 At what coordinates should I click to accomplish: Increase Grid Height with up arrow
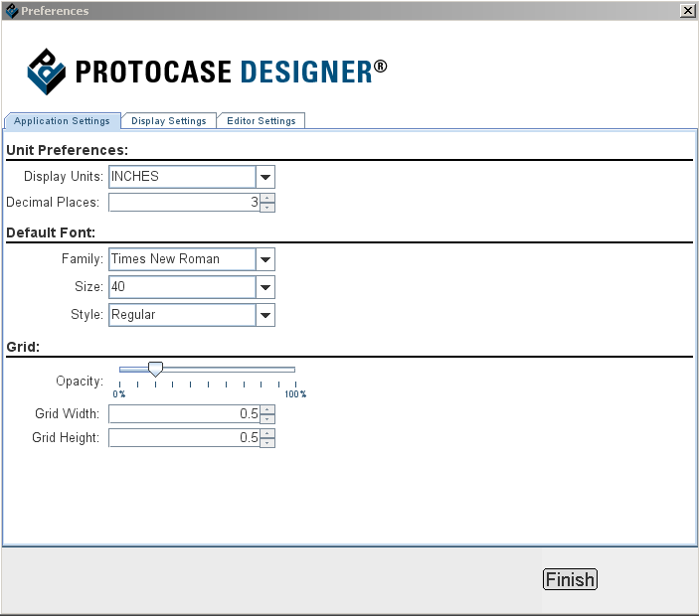pyautogui.click(x=267, y=433)
